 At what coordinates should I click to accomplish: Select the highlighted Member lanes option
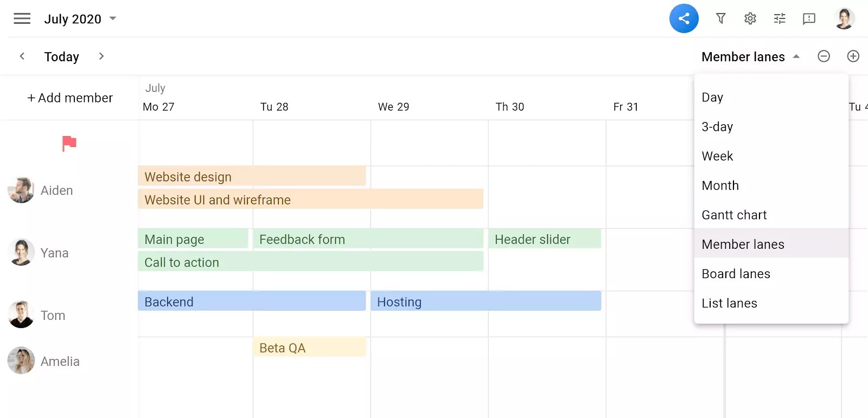click(x=743, y=244)
